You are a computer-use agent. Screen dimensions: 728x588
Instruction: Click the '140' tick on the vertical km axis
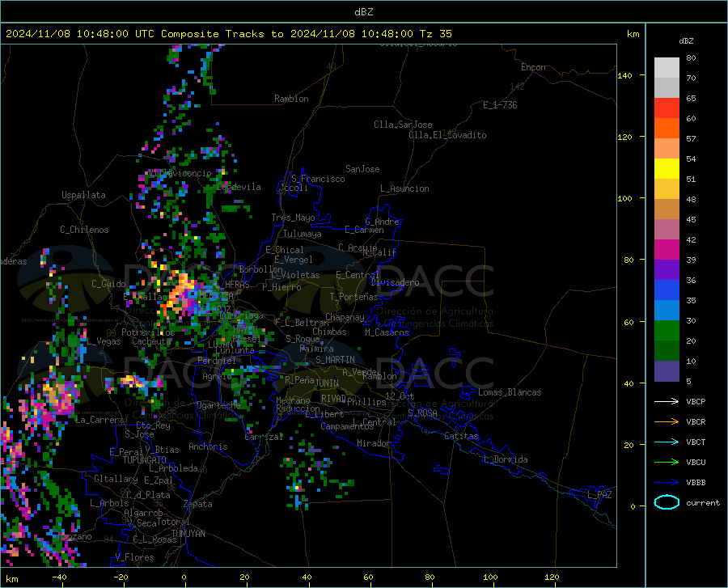(624, 75)
